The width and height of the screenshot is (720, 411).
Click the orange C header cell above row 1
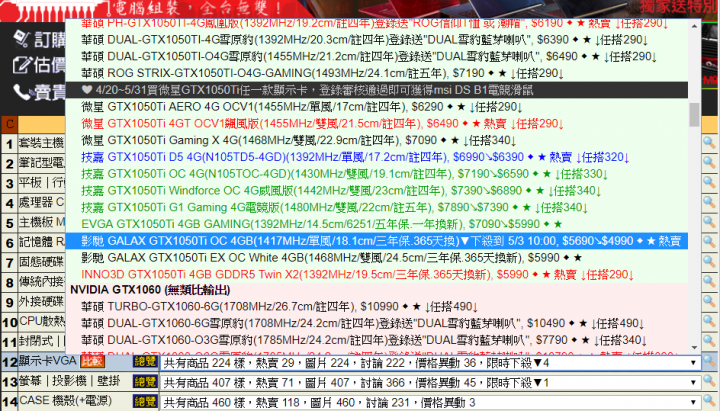pos(9,124)
